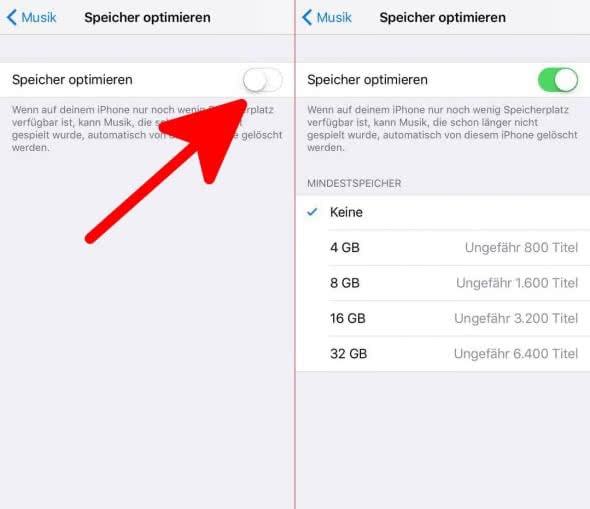This screenshot has height=509, width=590.
Task: Pick the 32 GB storage option
Action: coord(443,354)
